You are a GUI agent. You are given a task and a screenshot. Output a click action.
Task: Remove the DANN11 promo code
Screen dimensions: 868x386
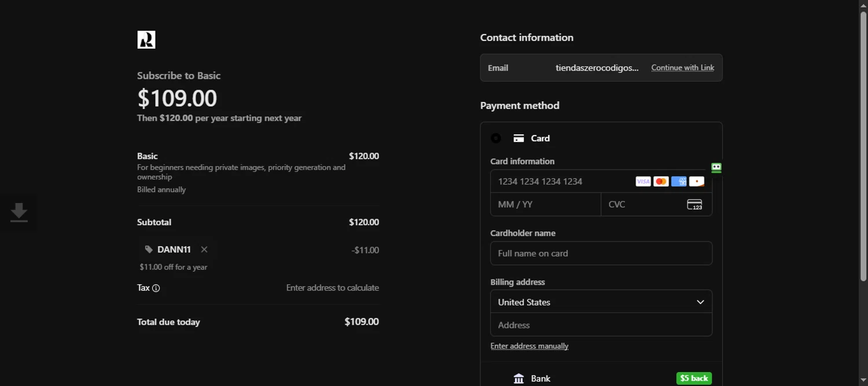204,249
